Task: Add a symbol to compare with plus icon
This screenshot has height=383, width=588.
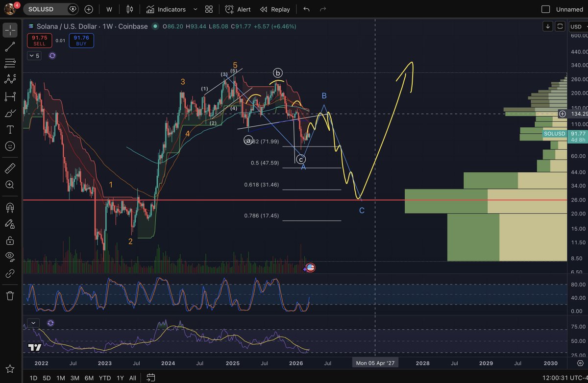Action: (x=89, y=9)
